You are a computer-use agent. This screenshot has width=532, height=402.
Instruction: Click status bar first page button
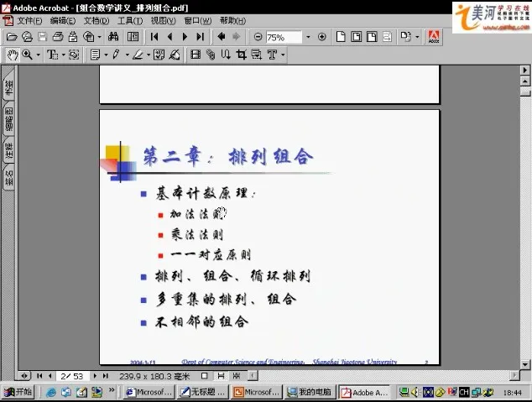click(x=39, y=376)
